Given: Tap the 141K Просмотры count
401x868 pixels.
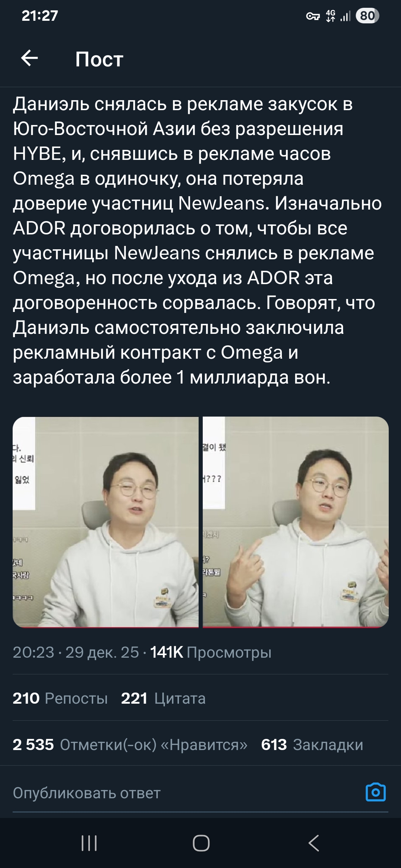Looking at the screenshot, I should 211,652.
